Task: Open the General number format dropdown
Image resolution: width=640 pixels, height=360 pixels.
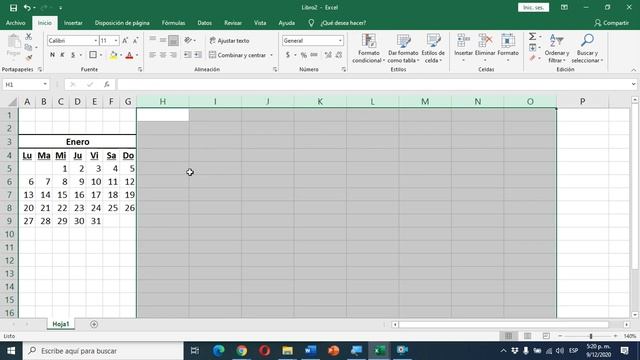Action: pyautogui.click(x=340, y=40)
